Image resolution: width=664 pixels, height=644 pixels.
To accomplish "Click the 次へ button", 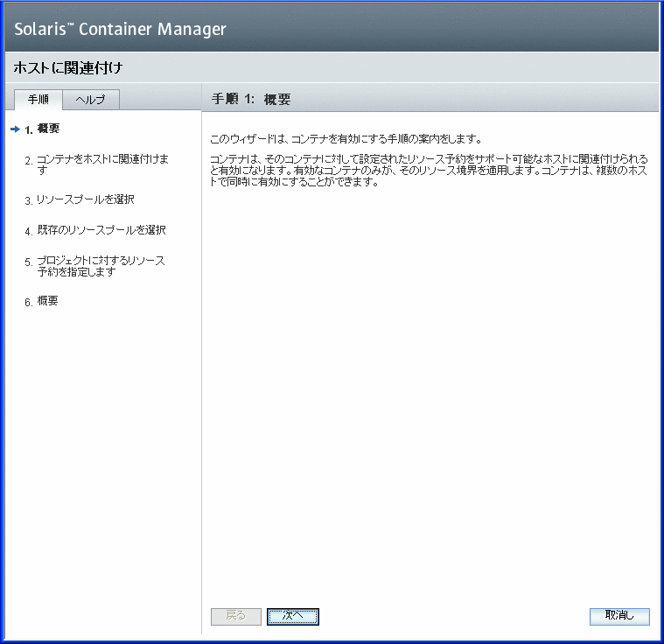I will [292, 616].
